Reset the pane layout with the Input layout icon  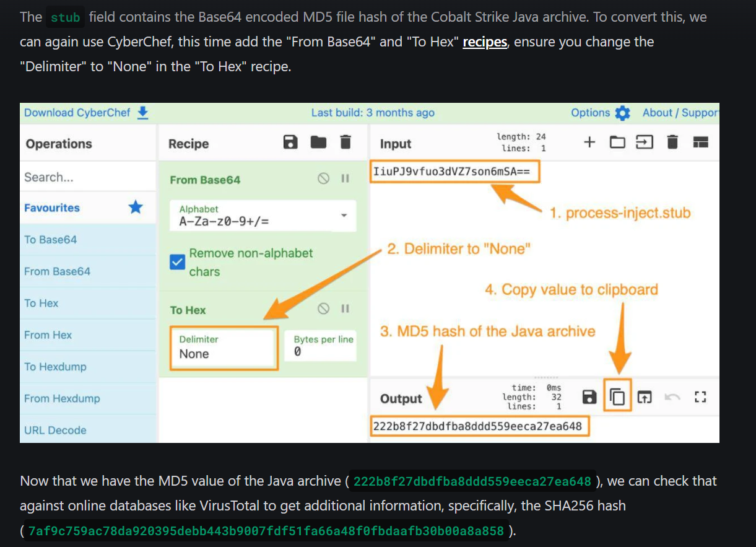point(700,142)
